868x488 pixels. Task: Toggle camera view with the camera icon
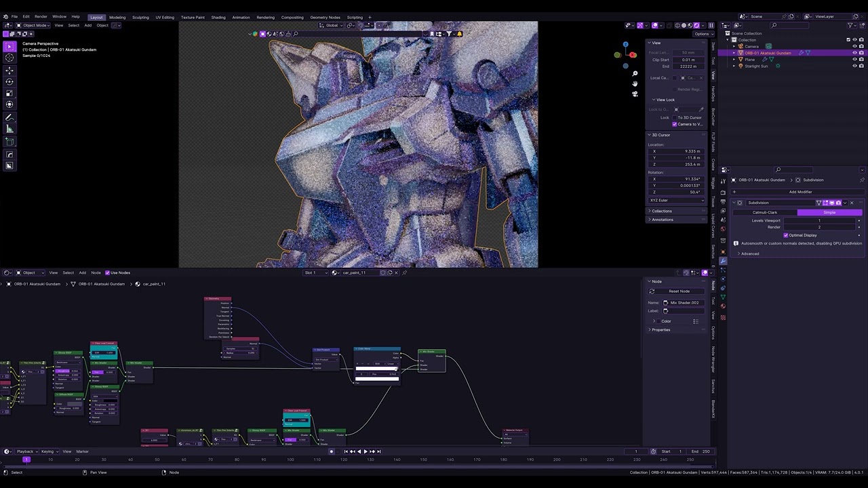[635, 94]
